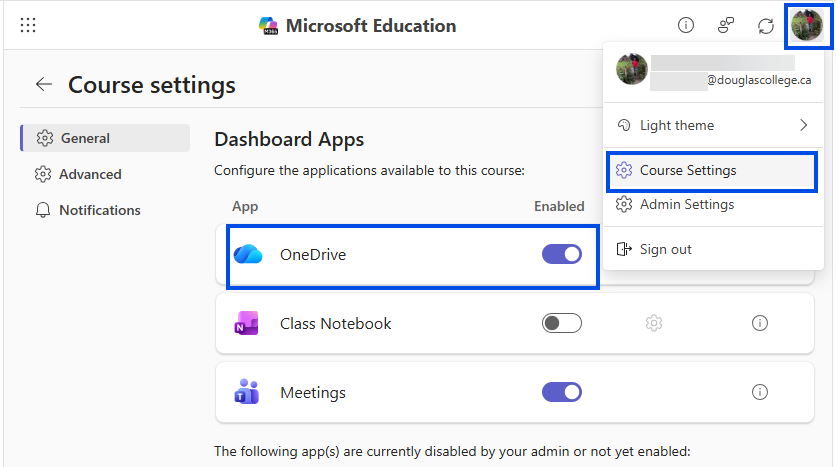
Task: Disable the OneDrive toggle
Action: pyautogui.click(x=561, y=254)
